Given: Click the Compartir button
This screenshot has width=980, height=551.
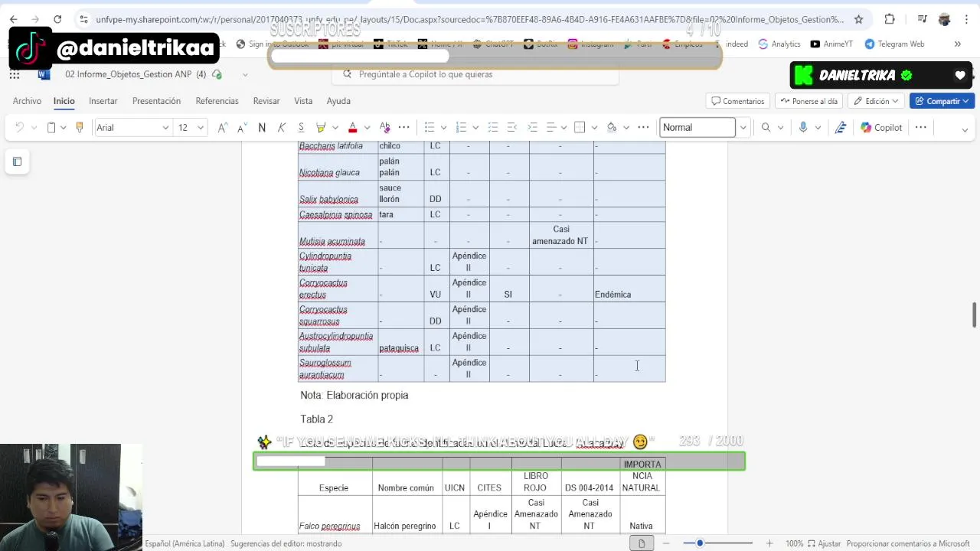Looking at the screenshot, I should pyautogui.click(x=942, y=101).
